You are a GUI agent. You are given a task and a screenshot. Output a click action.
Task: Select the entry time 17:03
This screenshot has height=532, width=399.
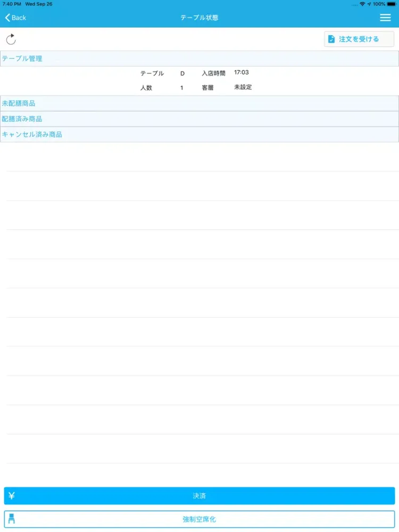[241, 72]
